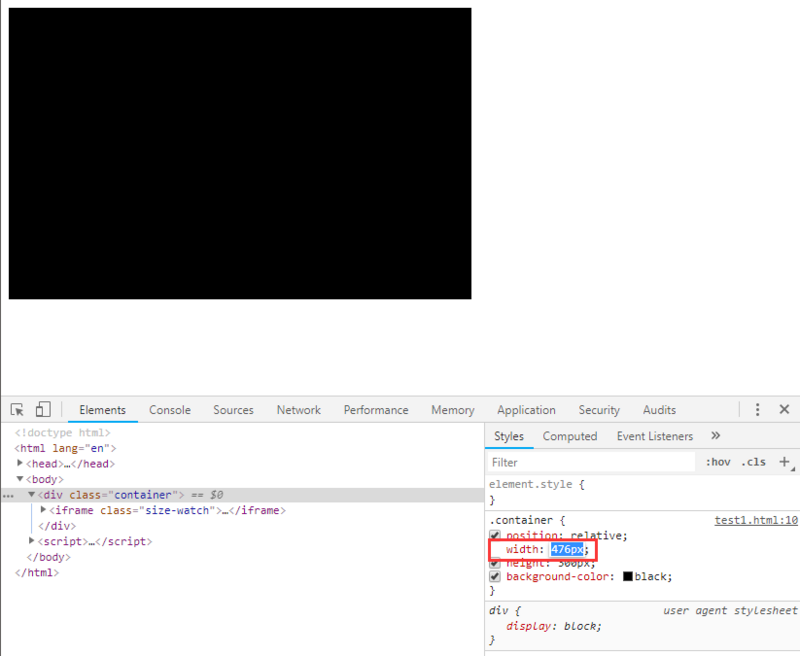Select the <!doctype html> row

62,433
